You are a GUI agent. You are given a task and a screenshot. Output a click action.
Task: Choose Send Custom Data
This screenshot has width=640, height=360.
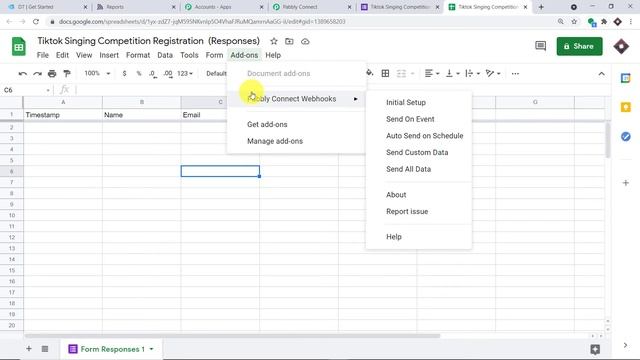[x=419, y=153]
